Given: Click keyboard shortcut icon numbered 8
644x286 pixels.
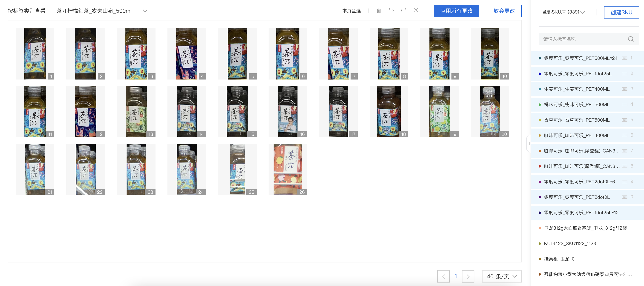Looking at the screenshot, I should 625,166.
